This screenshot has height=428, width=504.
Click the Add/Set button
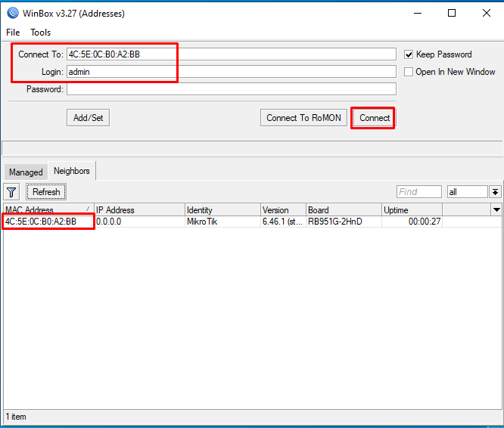[x=89, y=118]
